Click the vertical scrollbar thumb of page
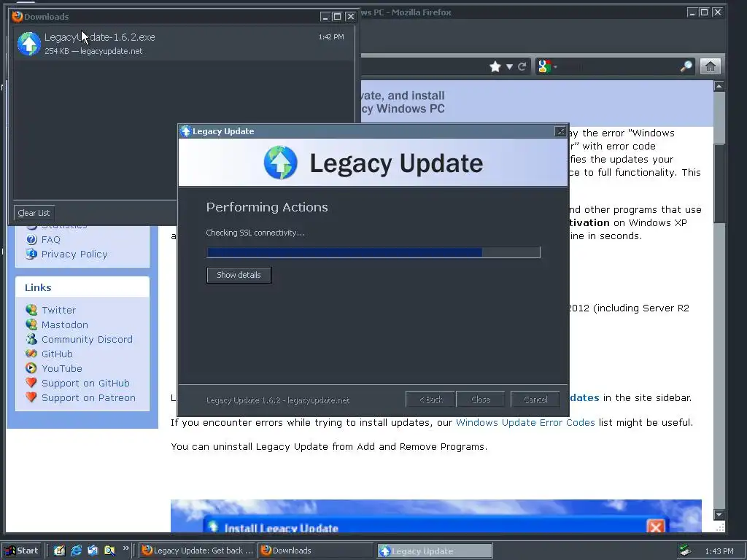This screenshot has height=560, width=747. 719,183
